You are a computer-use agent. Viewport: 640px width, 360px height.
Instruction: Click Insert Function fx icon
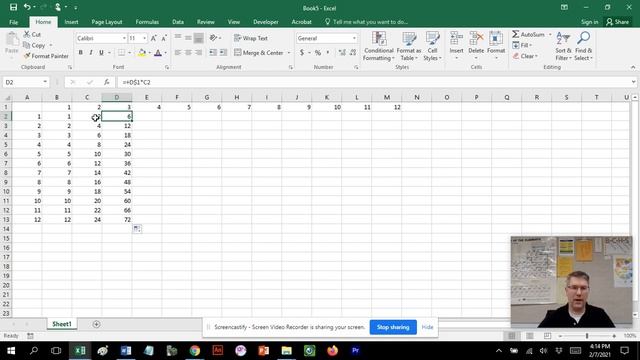point(107,82)
